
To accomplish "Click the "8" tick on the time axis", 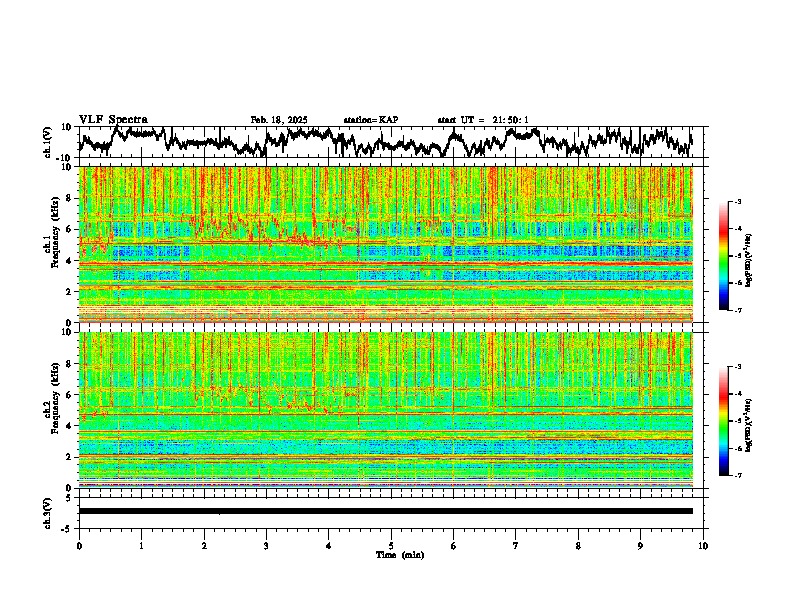I will (x=578, y=546).
